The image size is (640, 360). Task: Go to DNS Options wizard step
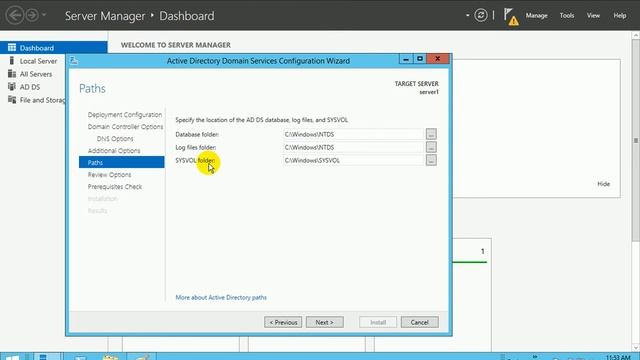115,139
